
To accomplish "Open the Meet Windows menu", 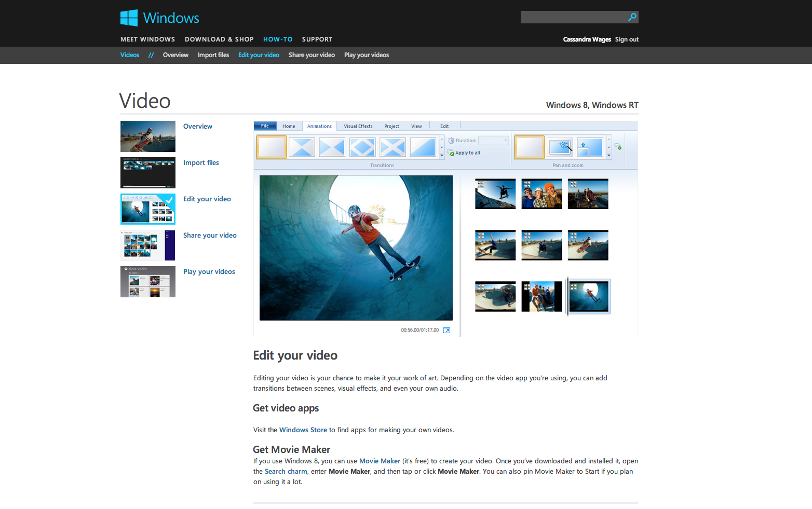I will 147,39.
